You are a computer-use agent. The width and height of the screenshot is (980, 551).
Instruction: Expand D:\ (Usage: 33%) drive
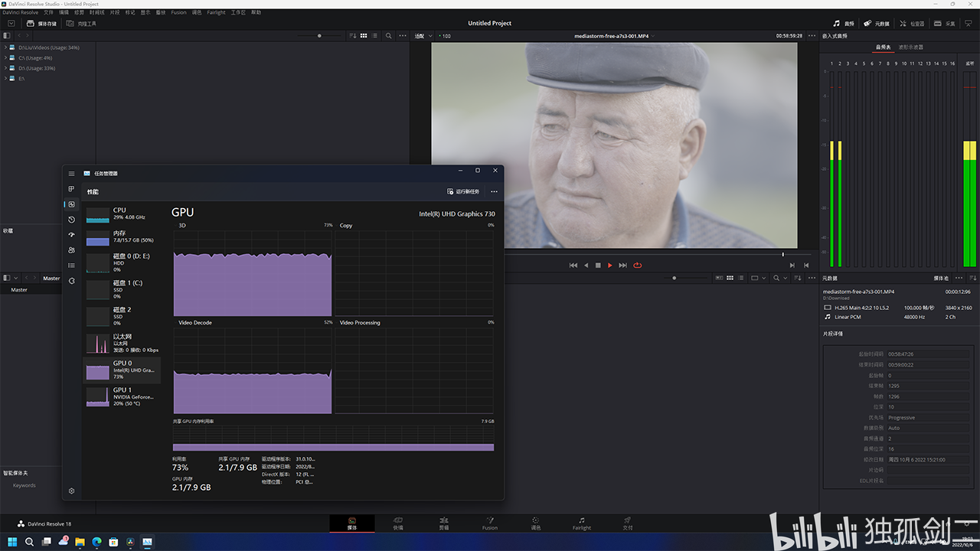pos(5,68)
